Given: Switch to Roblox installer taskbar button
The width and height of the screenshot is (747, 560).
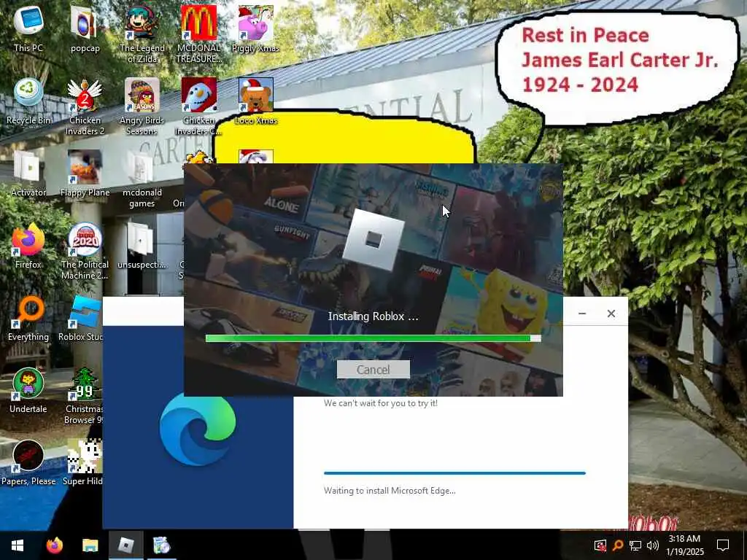Looking at the screenshot, I should point(125,545).
